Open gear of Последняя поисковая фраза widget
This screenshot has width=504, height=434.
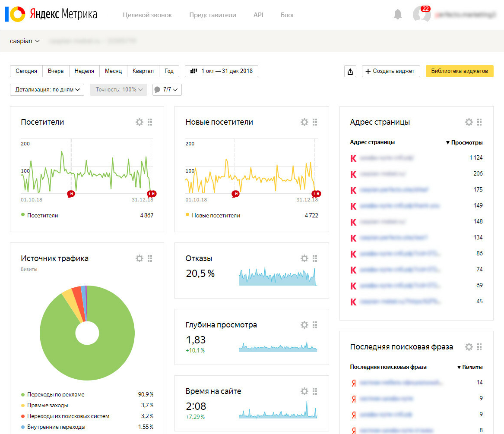[x=469, y=347]
